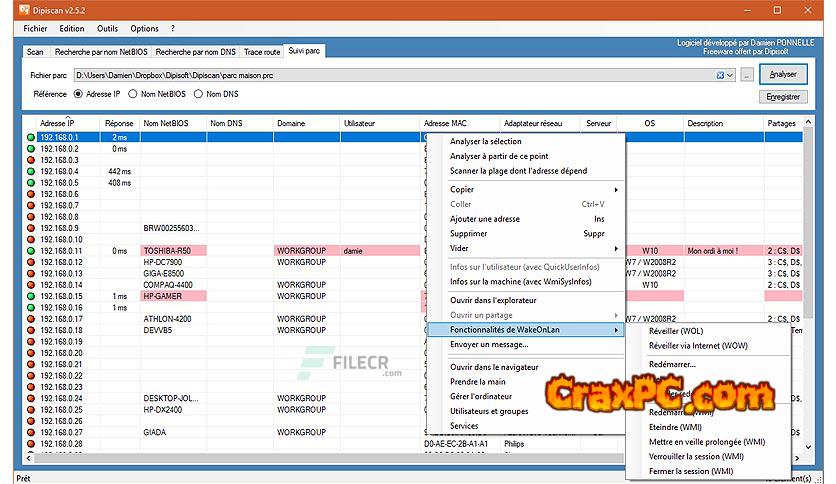
Task: Click the green status icon for 192.168.0.4
Action: (31, 171)
